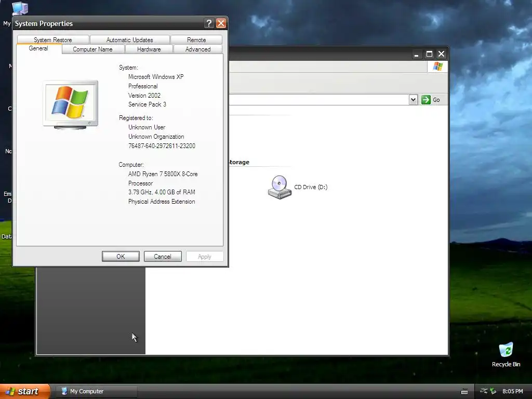532x399 pixels.
Task: Click 'Physical Address Extension' text
Action: pos(162,202)
